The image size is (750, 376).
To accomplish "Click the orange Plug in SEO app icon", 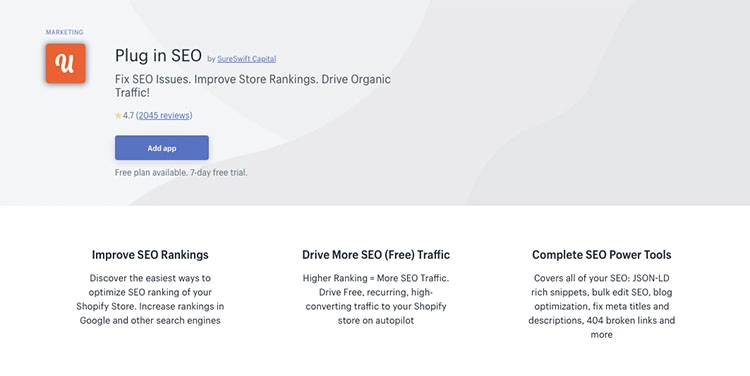I will (x=66, y=63).
